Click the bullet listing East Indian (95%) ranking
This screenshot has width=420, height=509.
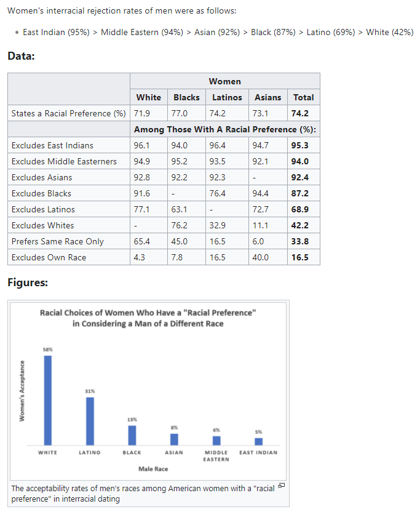click(x=218, y=32)
